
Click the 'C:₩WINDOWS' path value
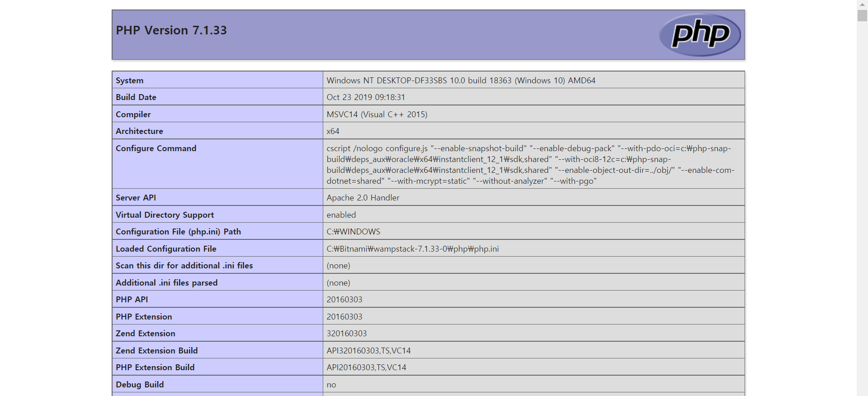coord(354,232)
